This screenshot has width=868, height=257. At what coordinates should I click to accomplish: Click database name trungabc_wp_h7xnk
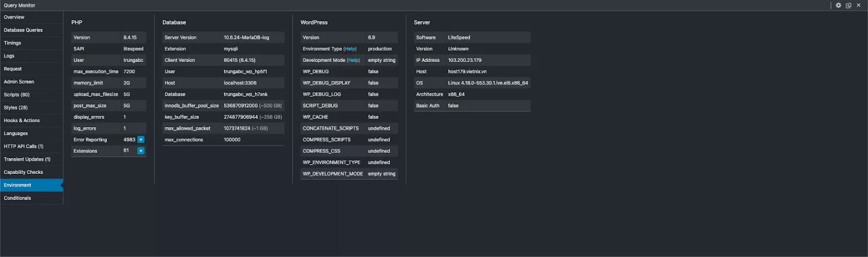tap(245, 95)
